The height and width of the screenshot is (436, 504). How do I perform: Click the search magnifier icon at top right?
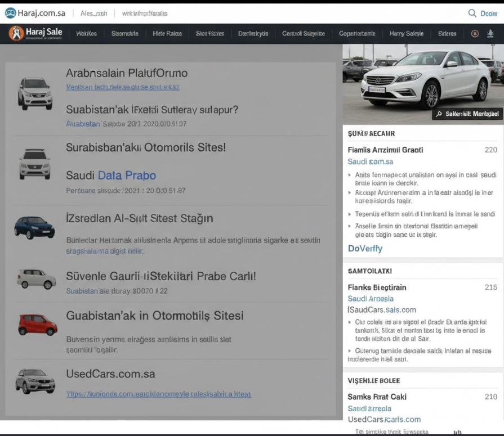point(472,13)
